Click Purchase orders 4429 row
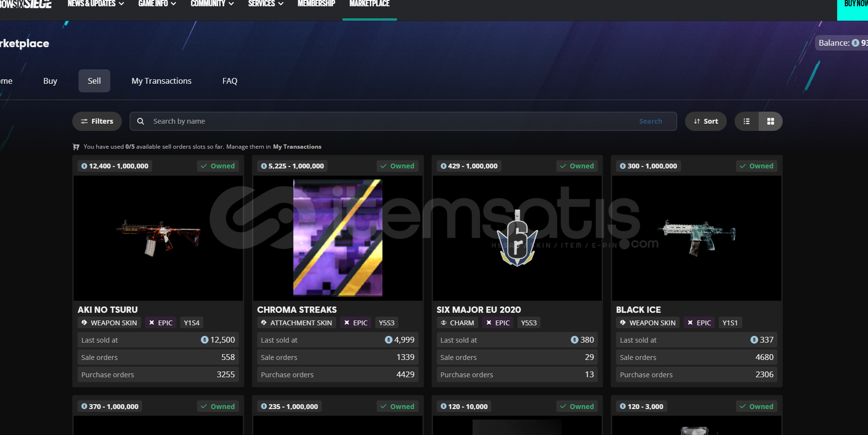868x435 pixels. click(x=338, y=375)
